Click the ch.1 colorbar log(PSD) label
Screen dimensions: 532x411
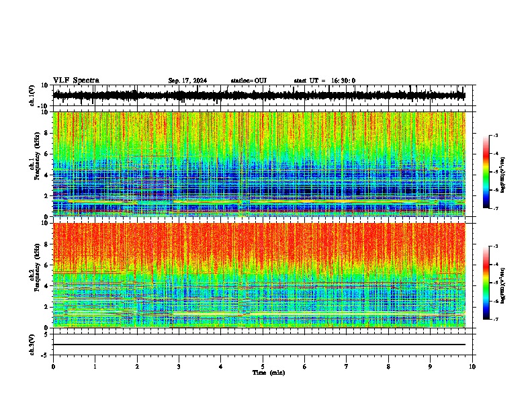pos(502,175)
